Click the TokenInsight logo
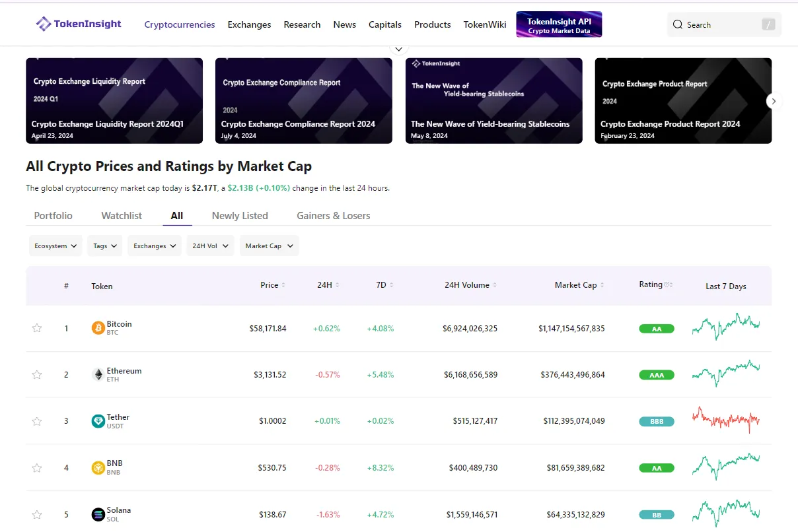This screenshot has width=798, height=532. [x=78, y=24]
